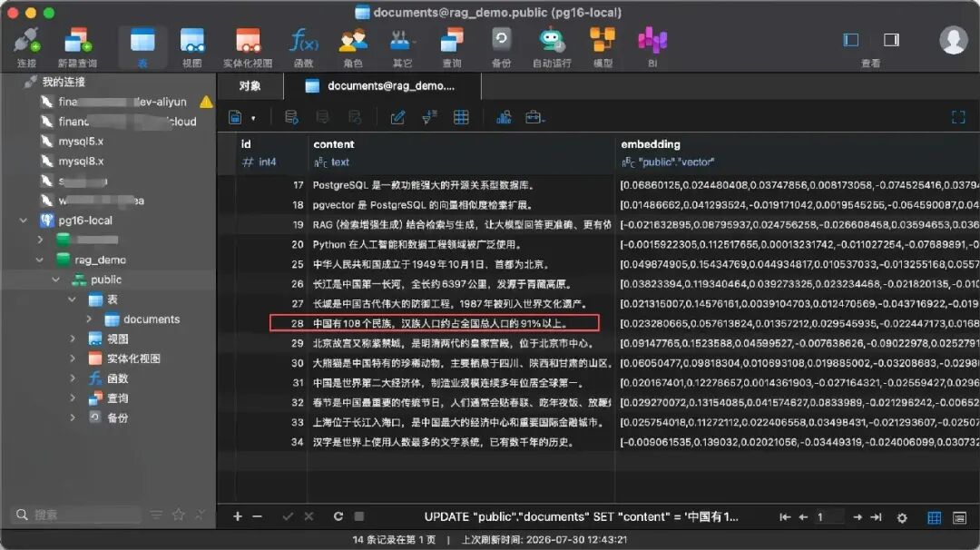
Task: Open the BI toolbar icon
Action: pyautogui.click(x=652, y=47)
